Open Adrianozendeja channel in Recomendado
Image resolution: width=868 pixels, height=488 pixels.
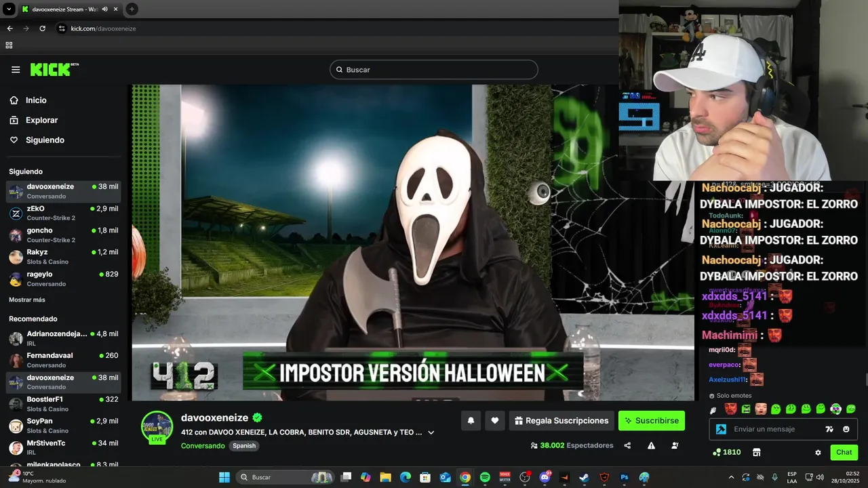[64, 338]
